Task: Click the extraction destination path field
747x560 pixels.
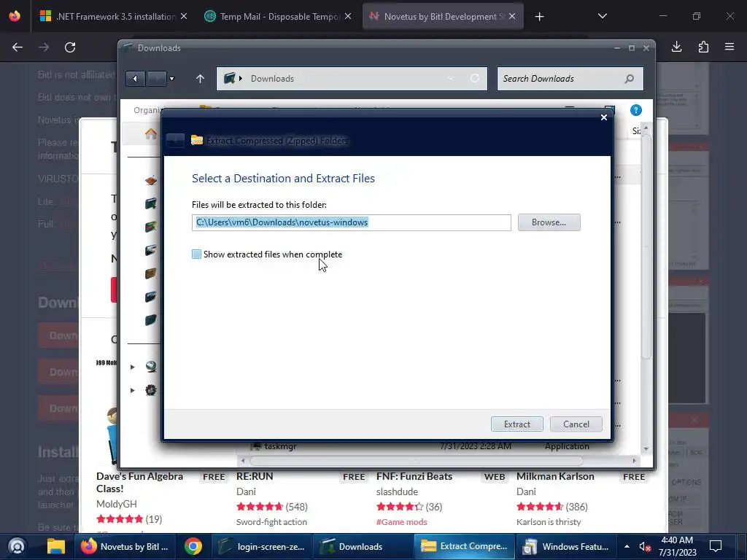Action: pyautogui.click(x=351, y=222)
